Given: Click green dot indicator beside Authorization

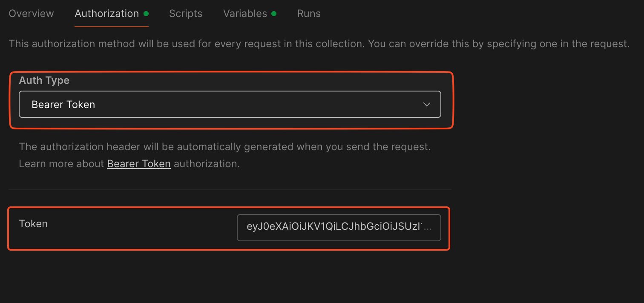Looking at the screenshot, I should [146, 14].
